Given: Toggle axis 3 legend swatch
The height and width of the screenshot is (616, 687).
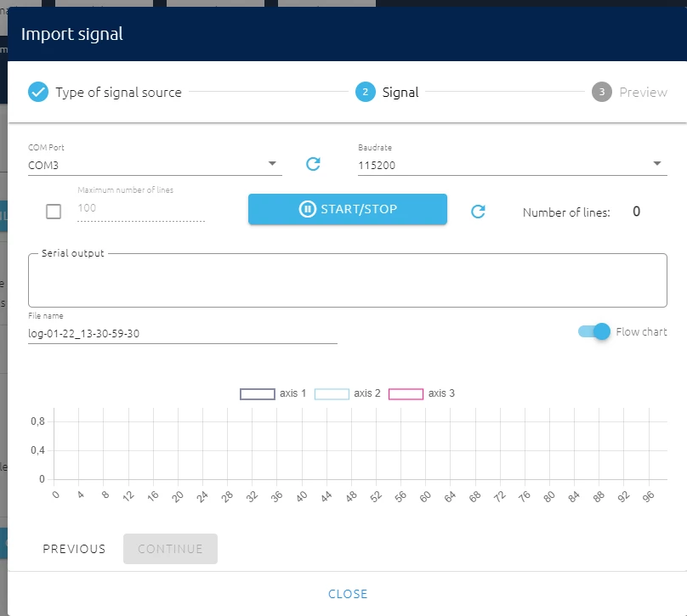Looking at the screenshot, I should pos(406,393).
